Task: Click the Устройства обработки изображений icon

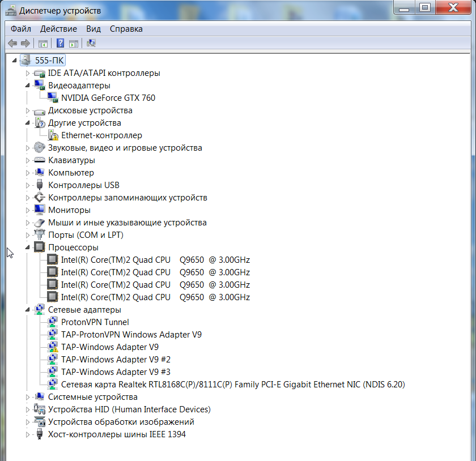Action: tap(39, 421)
